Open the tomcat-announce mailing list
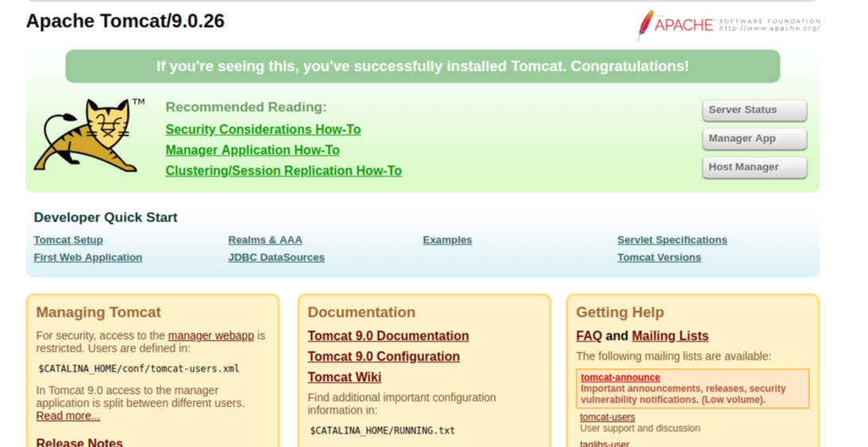This screenshot has height=447, width=868. 620,377
